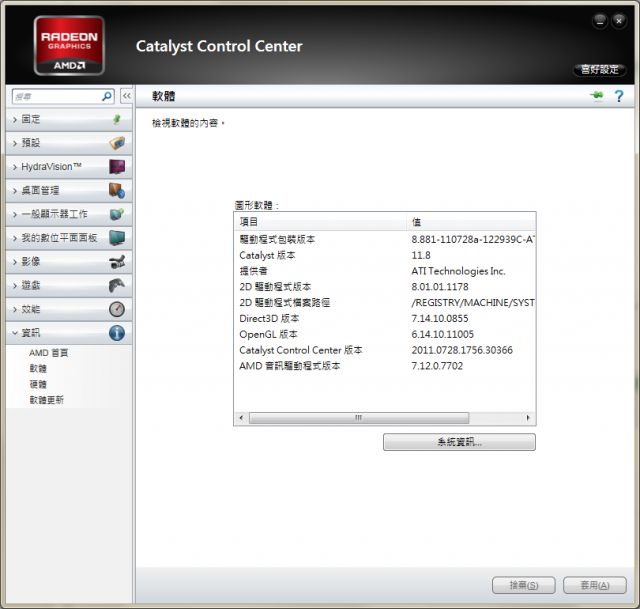Select the OpenGL 版本 row
The width and height of the screenshot is (640, 609).
[x=385, y=334]
